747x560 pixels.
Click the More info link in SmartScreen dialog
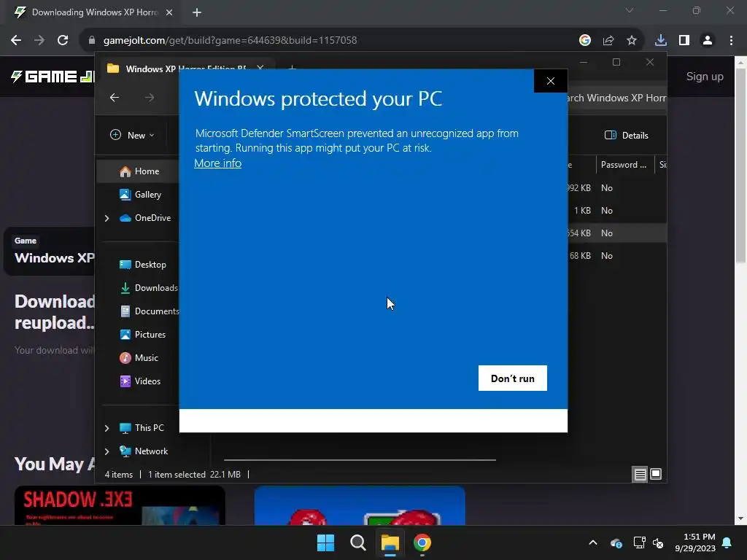pos(217,163)
